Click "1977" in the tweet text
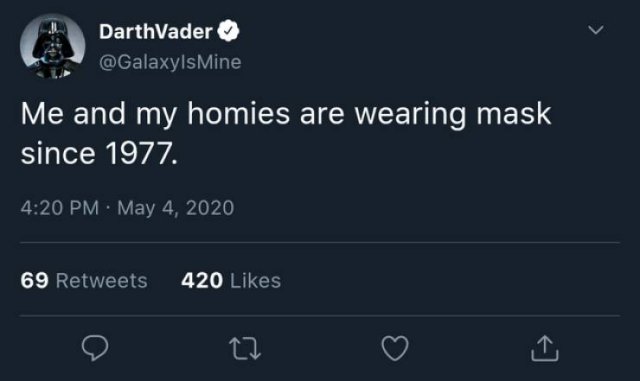Viewport: 640px width, 381px height. click(140, 154)
